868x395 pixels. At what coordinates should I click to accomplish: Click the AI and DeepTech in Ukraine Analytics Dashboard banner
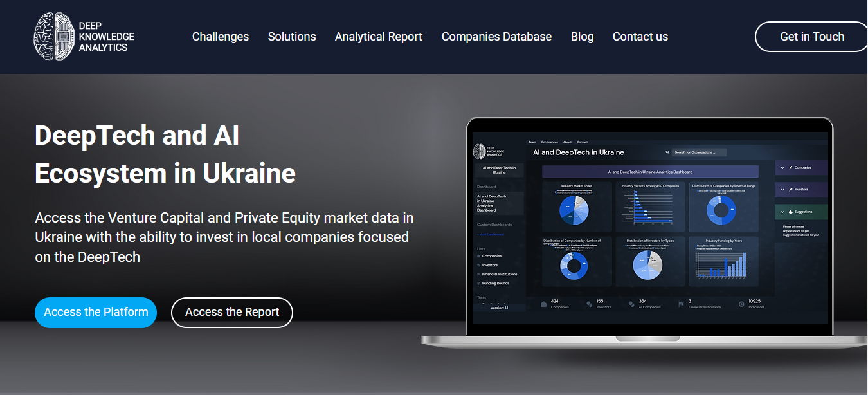650,172
